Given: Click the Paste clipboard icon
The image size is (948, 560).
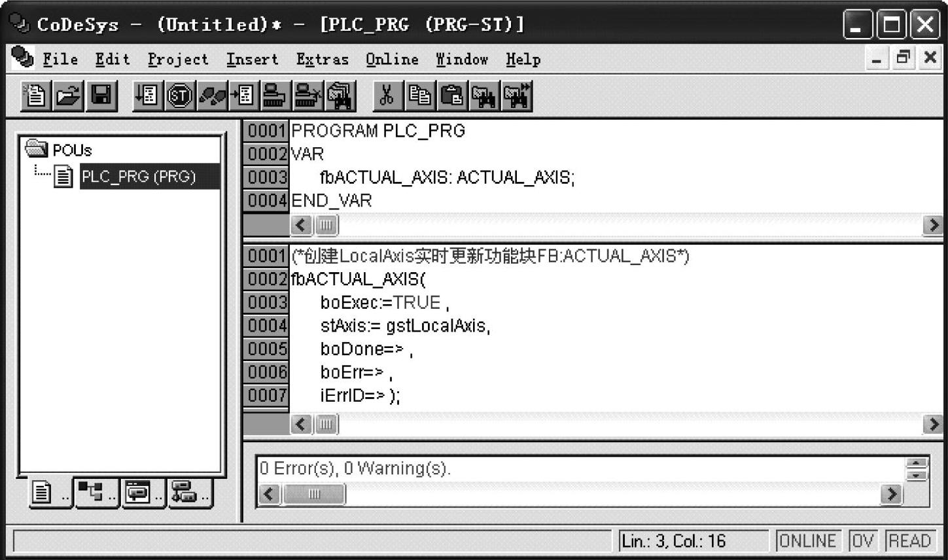Looking at the screenshot, I should 451,96.
